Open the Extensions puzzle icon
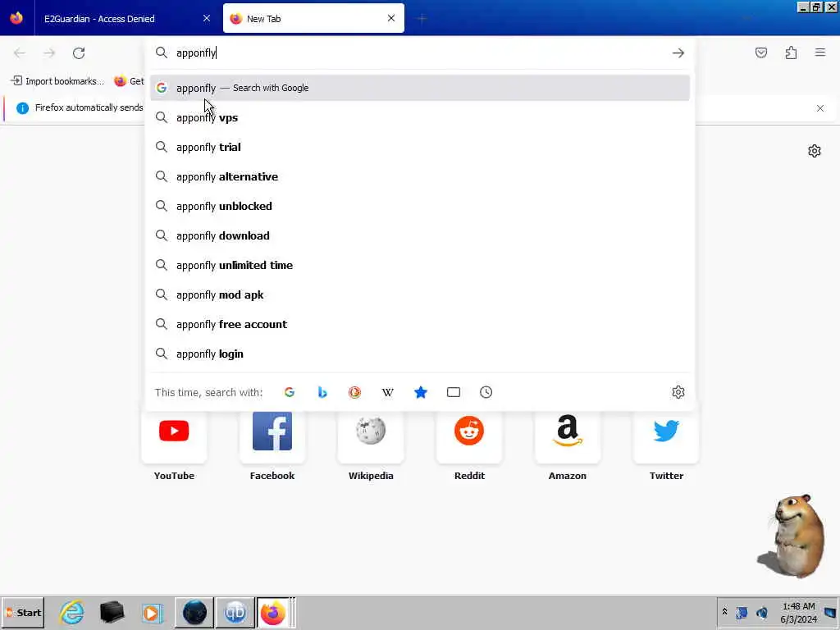 pyautogui.click(x=792, y=52)
